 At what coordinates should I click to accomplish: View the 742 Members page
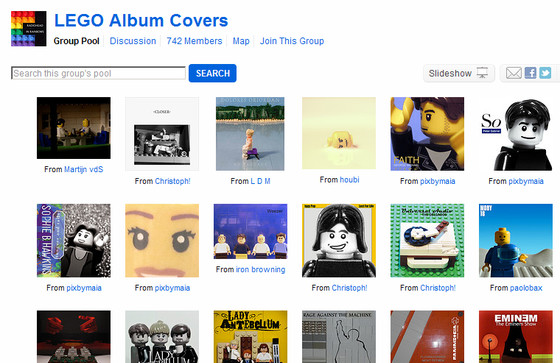coord(194,41)
